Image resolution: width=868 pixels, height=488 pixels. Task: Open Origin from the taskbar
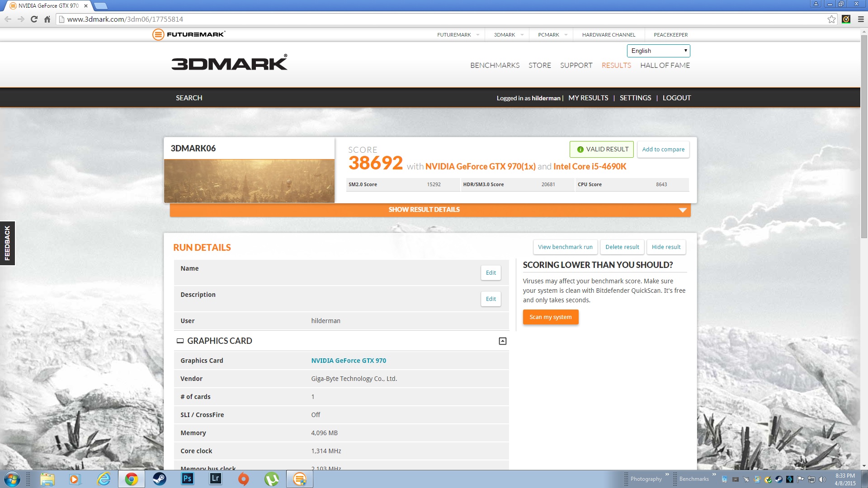click(243, 479)
